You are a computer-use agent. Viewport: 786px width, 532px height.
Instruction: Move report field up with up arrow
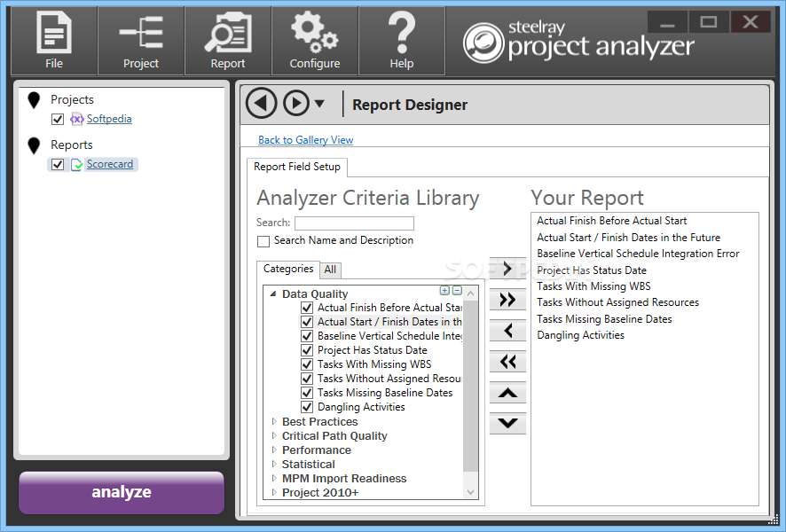point(507,393)
